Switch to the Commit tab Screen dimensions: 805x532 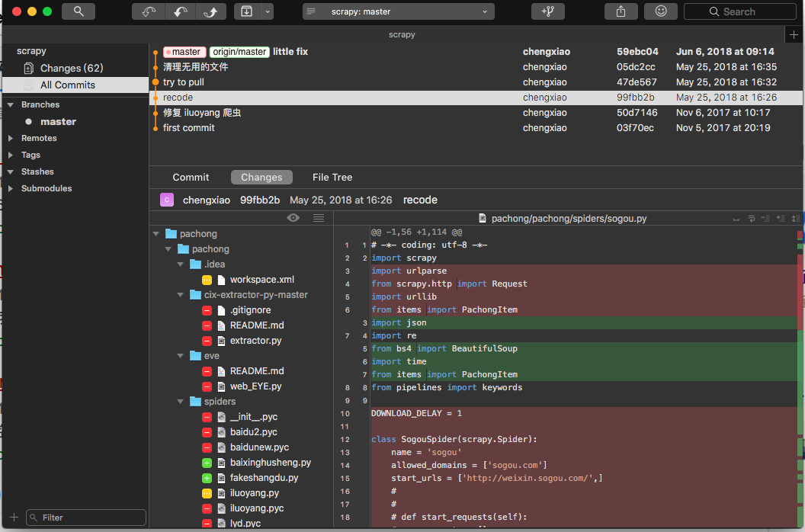pyautogui.click(x=191, y=178)
